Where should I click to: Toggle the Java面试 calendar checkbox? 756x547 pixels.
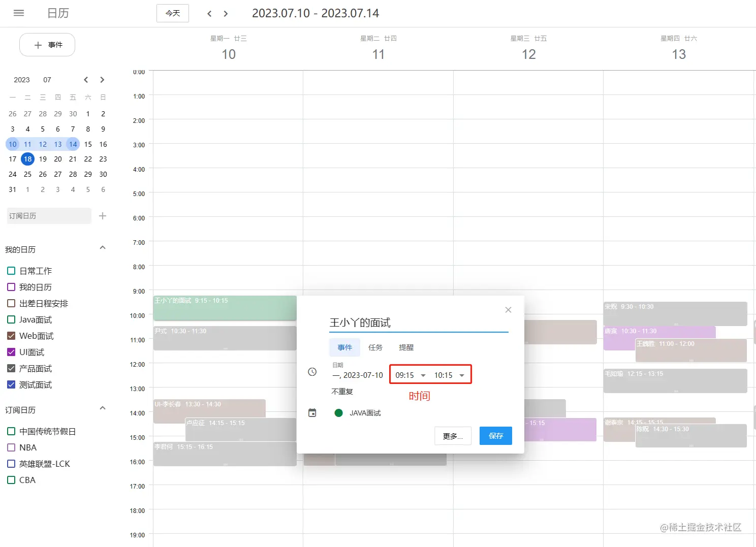[11, 319]
